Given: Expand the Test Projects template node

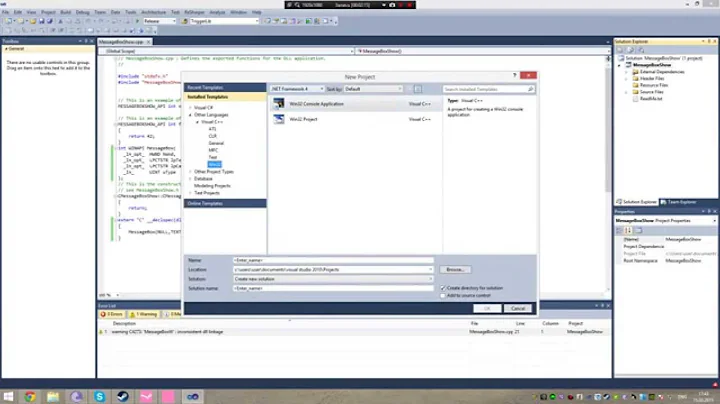Looking at the screenshot, I should tap(191, 193).
